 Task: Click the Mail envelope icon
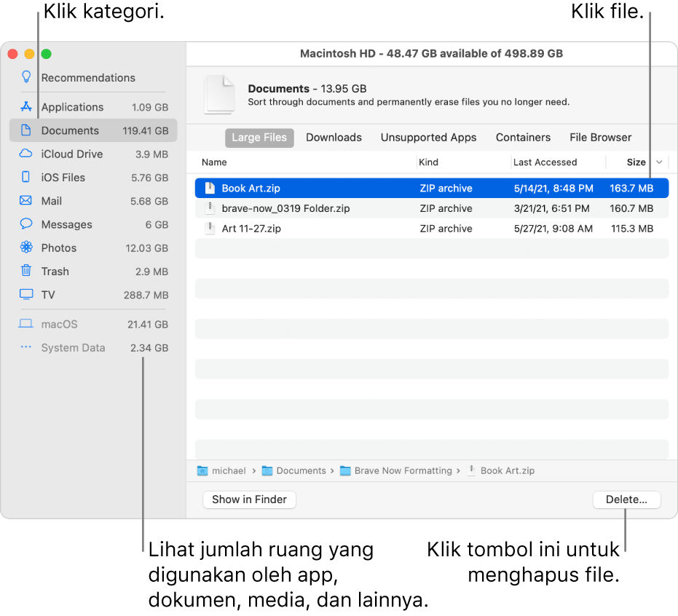pos(26,200)
